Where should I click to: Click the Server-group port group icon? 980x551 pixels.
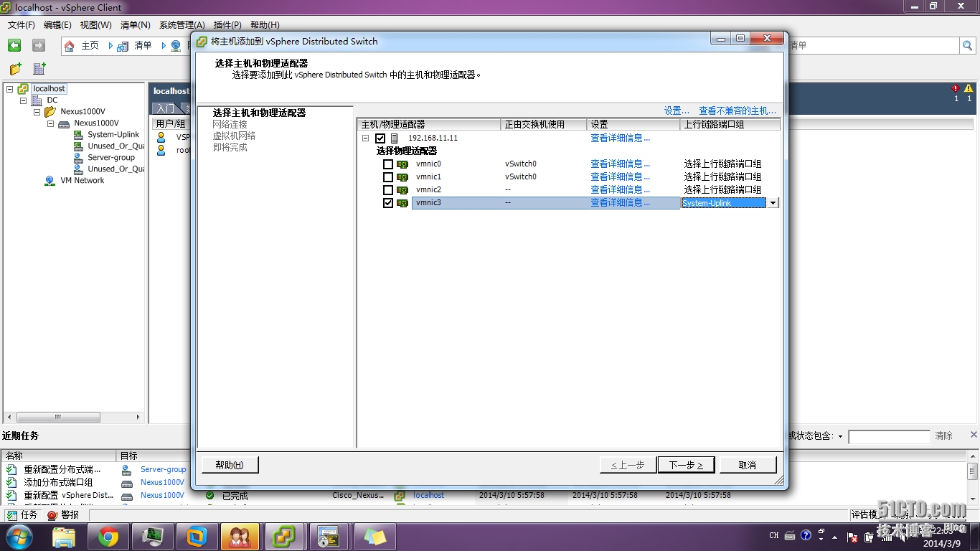[x=78, y=158]
